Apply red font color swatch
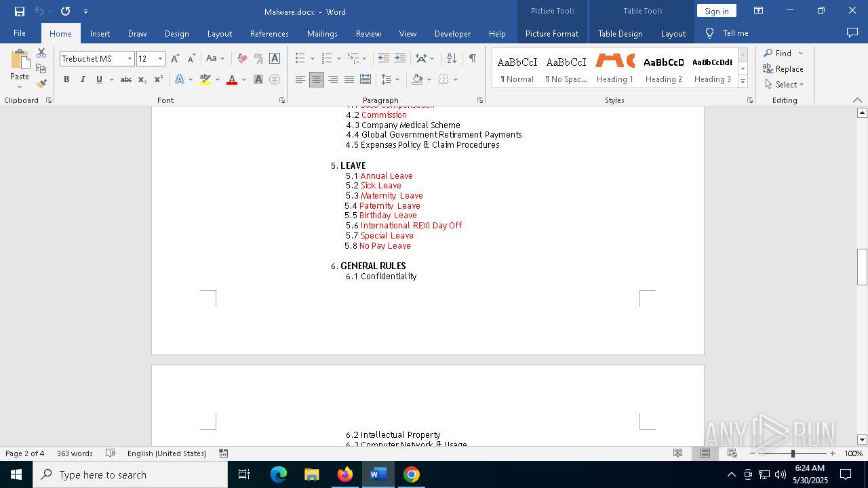 (x=232, y=79)
